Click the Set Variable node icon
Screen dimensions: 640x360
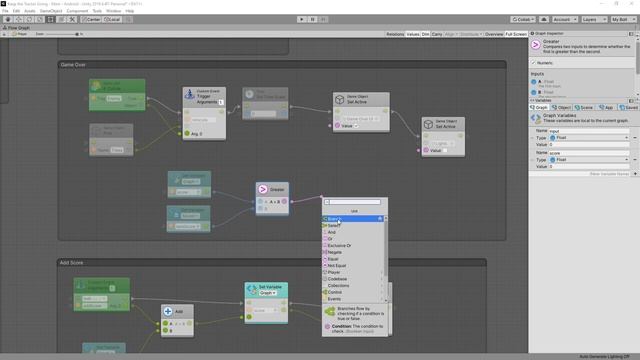click(252, 289)
